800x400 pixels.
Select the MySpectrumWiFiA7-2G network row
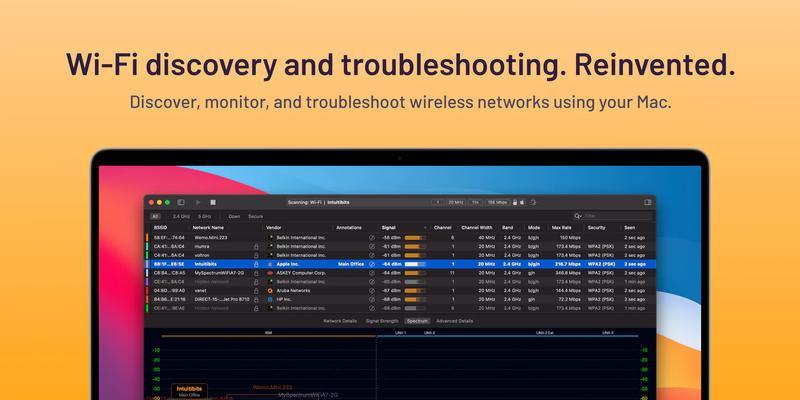(x=400, y=273)
